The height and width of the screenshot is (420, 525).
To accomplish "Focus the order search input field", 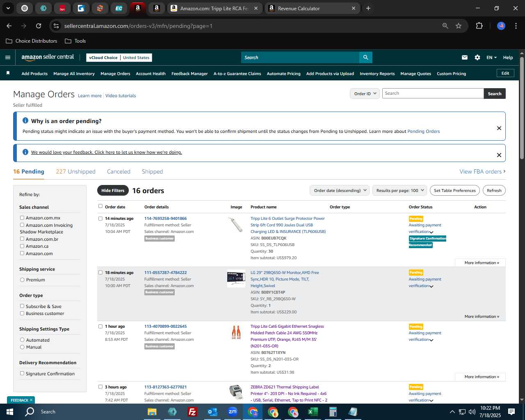I will 433,93.
